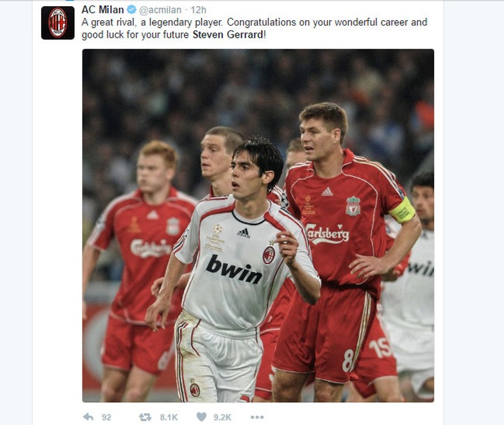Viewport: 504px width, 425px height.
Task: Click the Carlsberg logo on captain's shirt
Action: pyautogui.click(x=327, y=234)
